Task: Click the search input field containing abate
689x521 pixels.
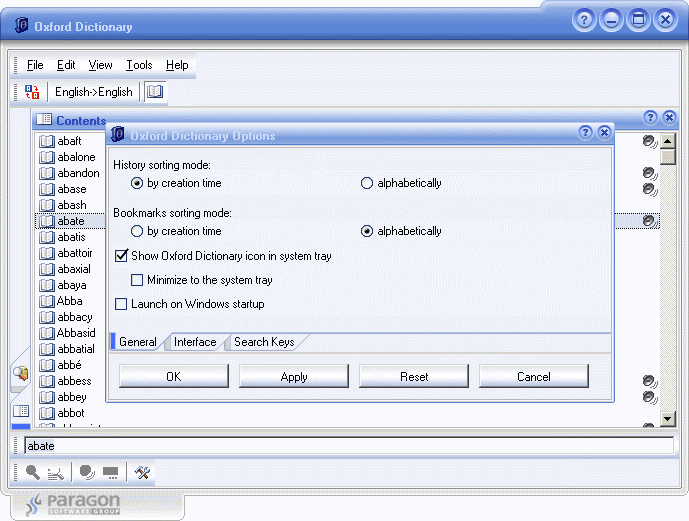Action: click(348, 446)
